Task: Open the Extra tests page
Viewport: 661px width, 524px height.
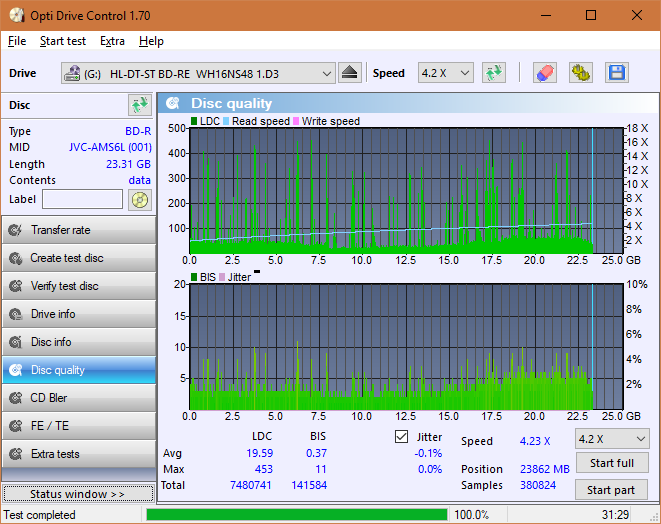Action: 79,454
